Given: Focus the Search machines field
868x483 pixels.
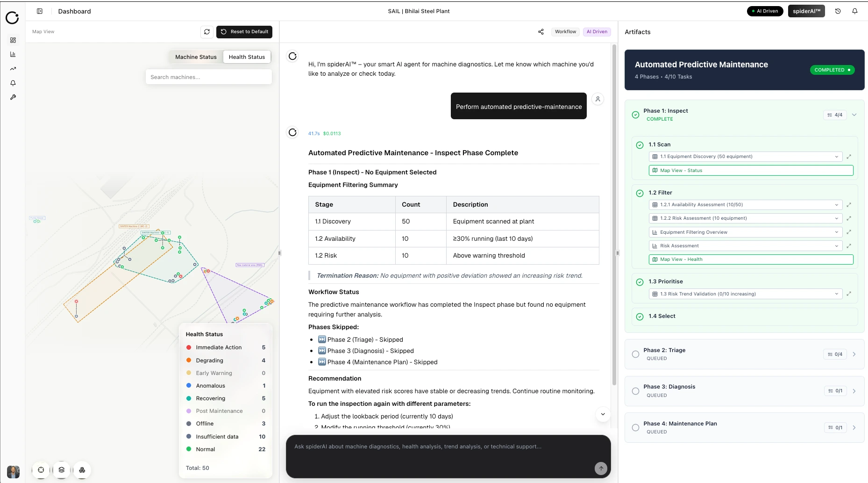Looking at the screenshot, I should [x=209, y=77].
